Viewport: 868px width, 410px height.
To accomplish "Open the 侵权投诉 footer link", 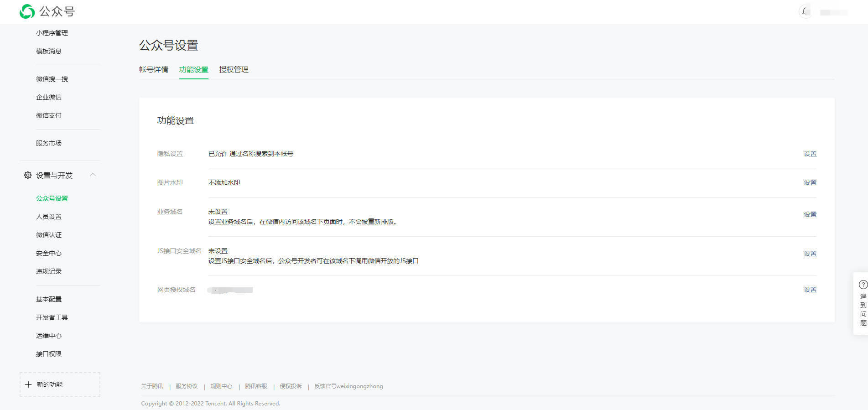I will 291,386.
